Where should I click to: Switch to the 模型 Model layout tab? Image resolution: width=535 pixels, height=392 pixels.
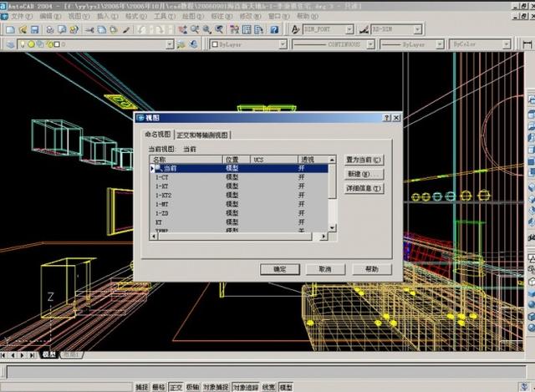click(x=50, y=355)
